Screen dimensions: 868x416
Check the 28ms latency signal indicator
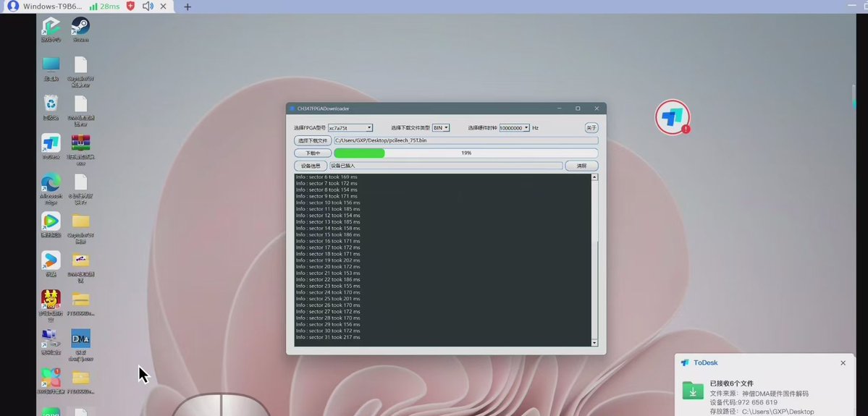coord(105,6)
